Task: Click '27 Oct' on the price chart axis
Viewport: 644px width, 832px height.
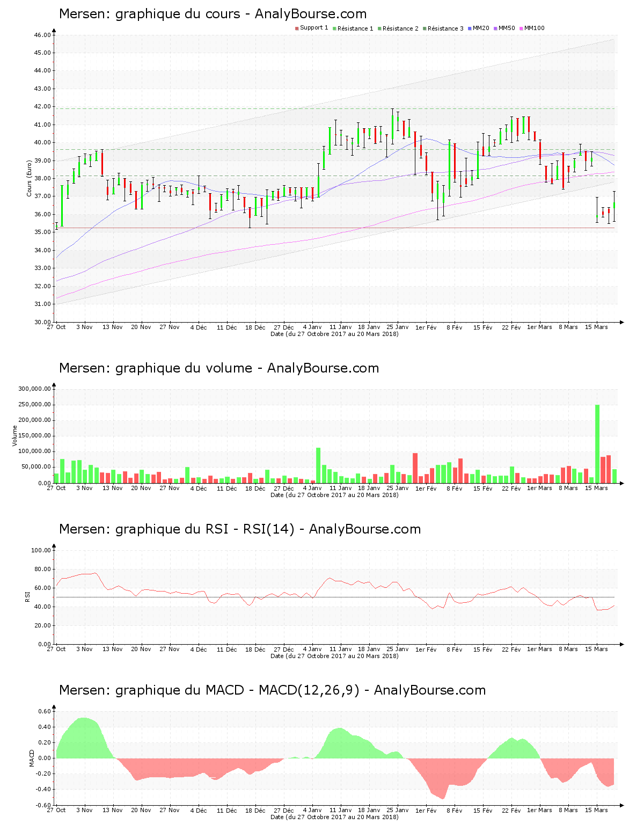Action: [x=56, y=327]
